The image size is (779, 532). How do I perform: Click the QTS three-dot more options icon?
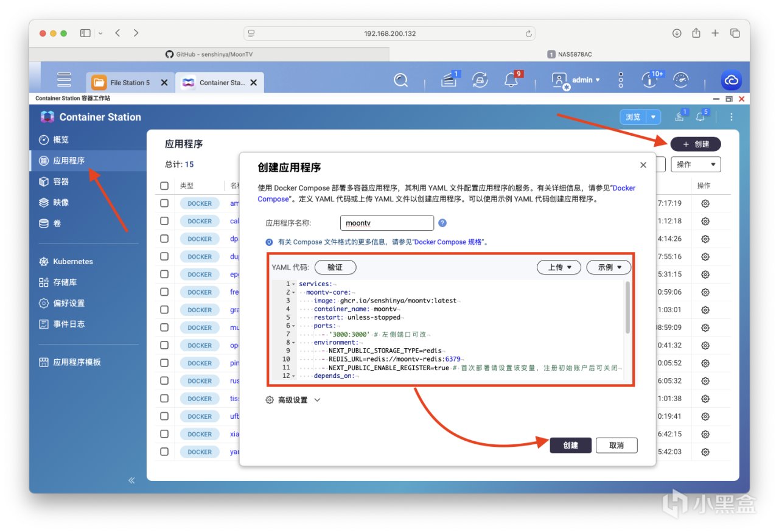(621, 80)
